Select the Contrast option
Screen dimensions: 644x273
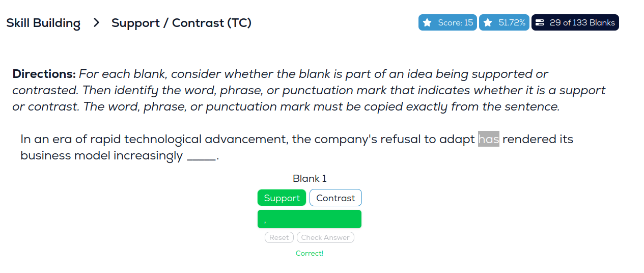(x=335, y=198)
